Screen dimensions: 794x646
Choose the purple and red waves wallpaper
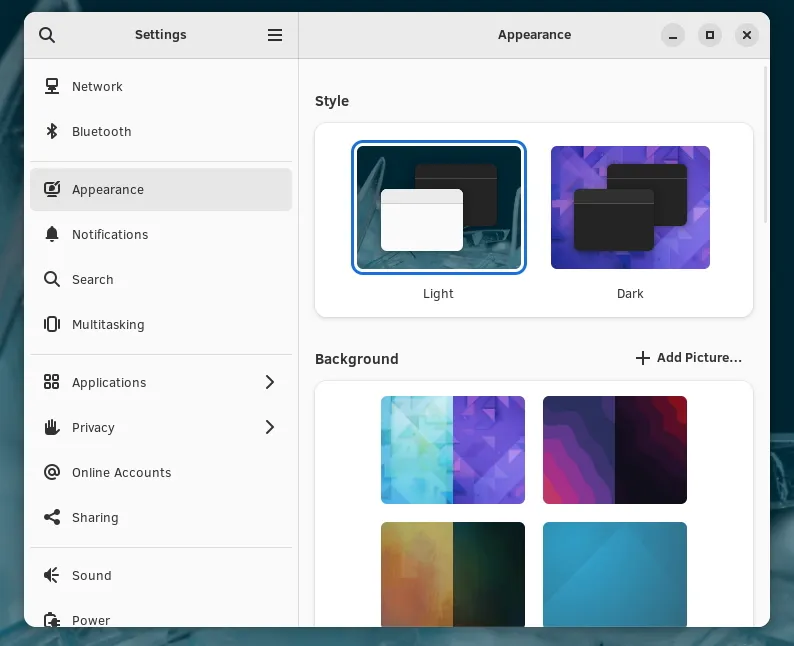(615, 450)
